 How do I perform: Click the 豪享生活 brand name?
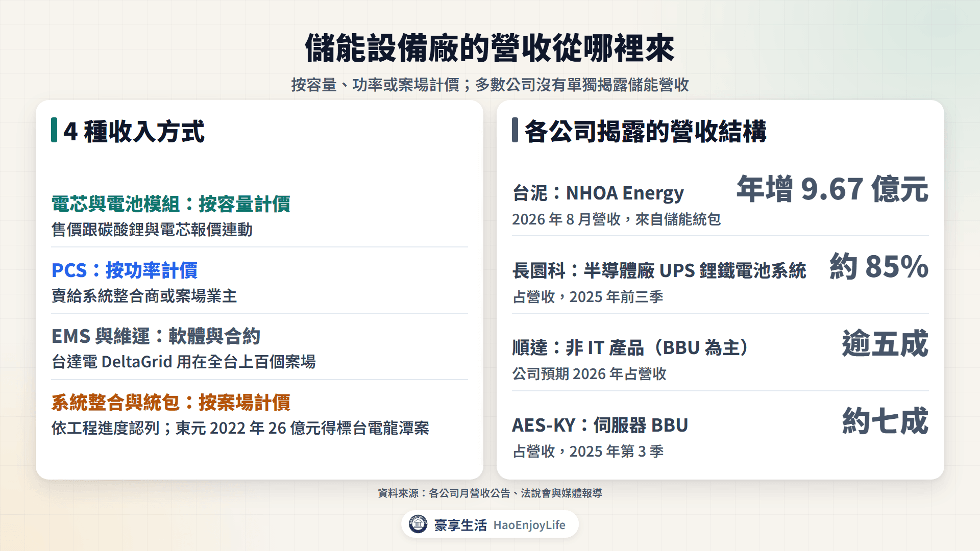click(460, 525)
